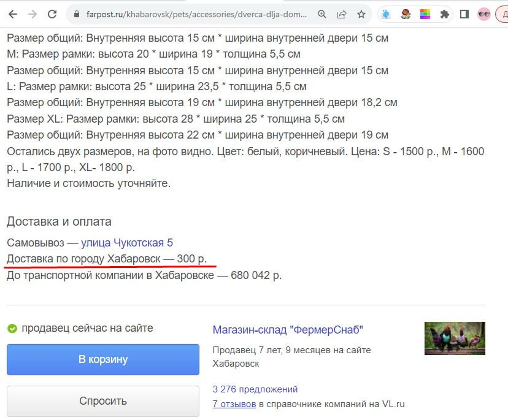Click the L: Размер рамки line
This screenshot has height=420, width=508.
(x=157, y=86)
